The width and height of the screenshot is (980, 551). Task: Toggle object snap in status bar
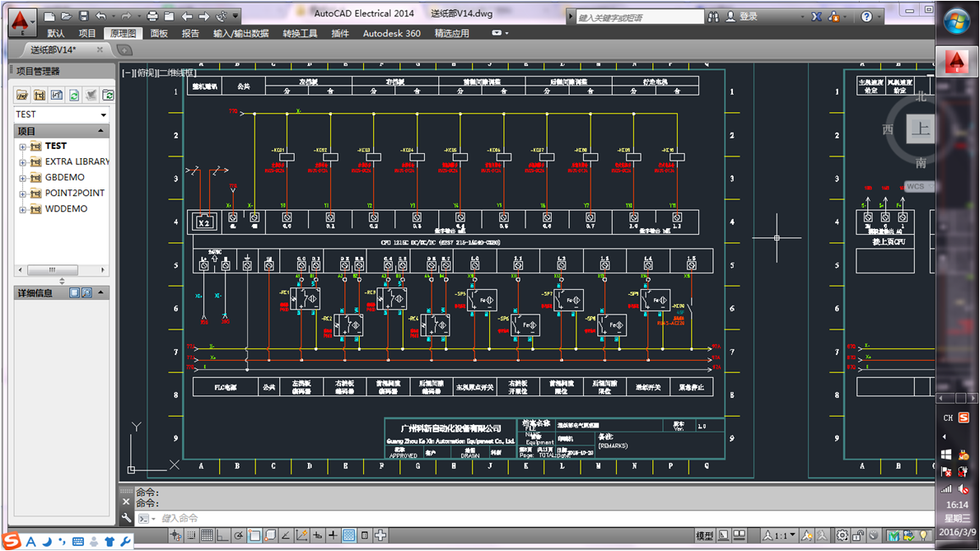click(254, 535)
